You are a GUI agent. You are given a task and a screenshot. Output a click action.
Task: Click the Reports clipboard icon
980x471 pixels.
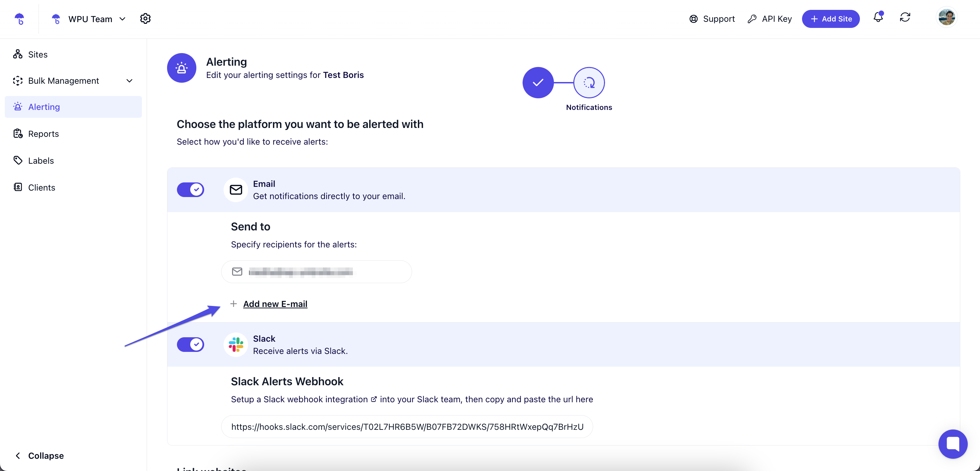pyautogui.click(x=17, y=133)
